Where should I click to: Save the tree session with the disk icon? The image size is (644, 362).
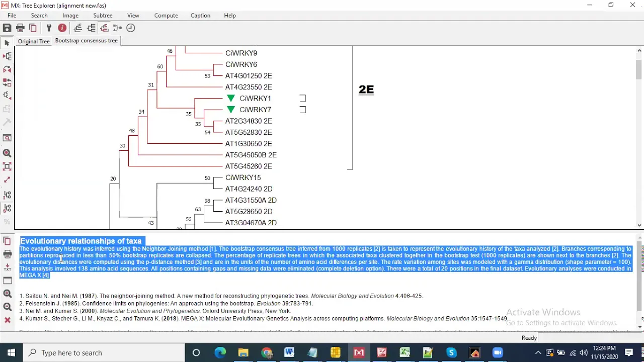point(7,28)
